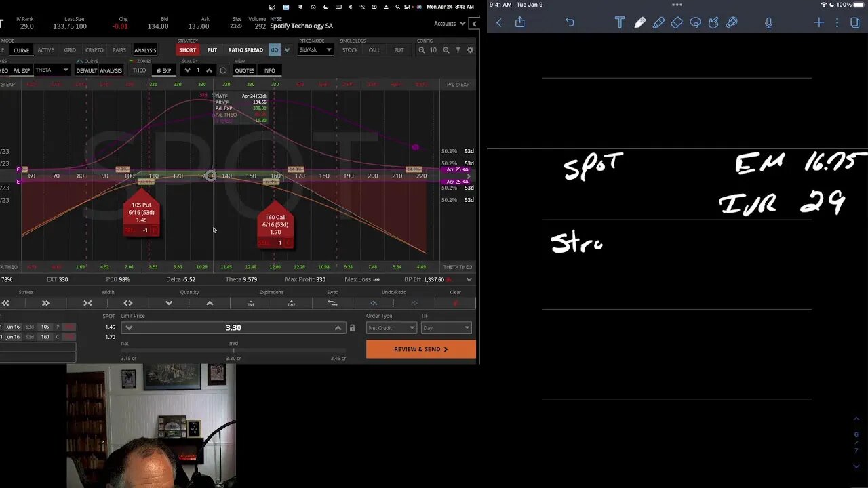Clear the order with red icon
Image resolution: width=868 pixels, height=488 pixels.
tap(455, 303)
